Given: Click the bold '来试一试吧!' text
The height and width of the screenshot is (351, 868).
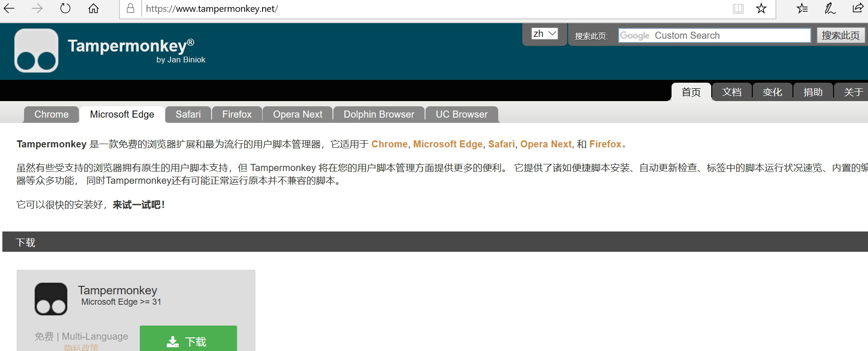Looking at the screenshot, I should [139, 205].
